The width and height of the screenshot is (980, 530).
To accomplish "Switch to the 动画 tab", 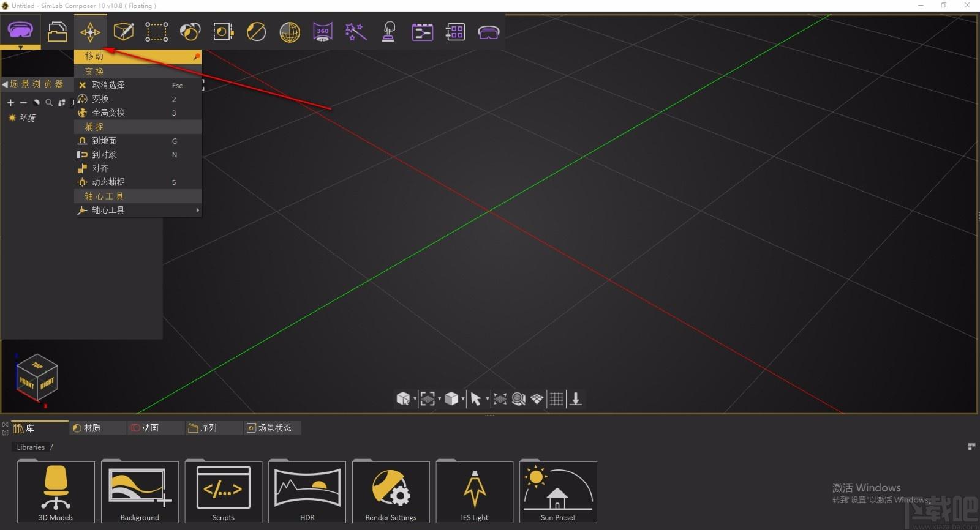I will point(156,428).
